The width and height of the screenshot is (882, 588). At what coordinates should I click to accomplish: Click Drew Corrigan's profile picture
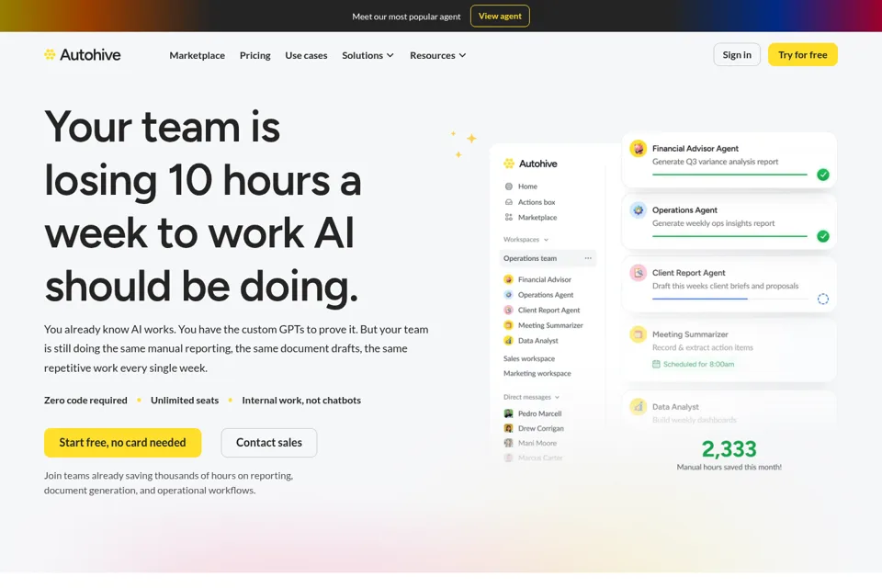(x=508, y=428)
